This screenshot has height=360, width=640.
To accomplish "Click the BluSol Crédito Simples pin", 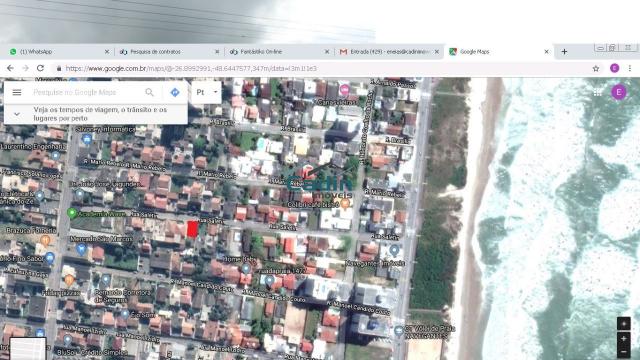I will coord(68,340).
